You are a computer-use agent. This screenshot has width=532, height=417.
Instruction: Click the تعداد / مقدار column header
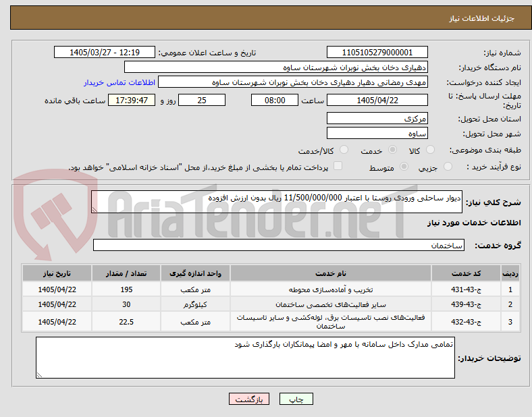click(126, 273)
